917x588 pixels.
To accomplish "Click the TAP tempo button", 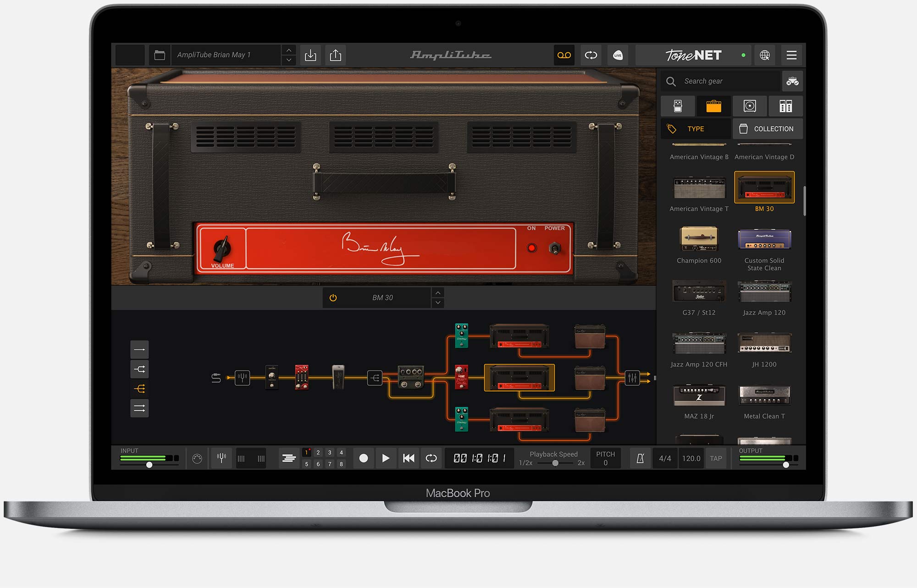I will [716, 458].
